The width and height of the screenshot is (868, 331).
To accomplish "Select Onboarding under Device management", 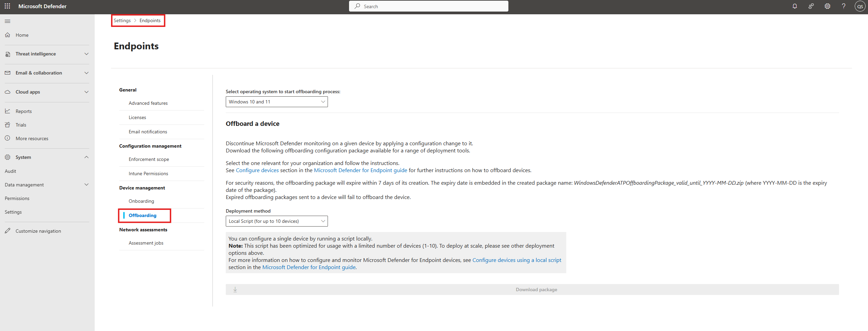I will tap(141, 201).
